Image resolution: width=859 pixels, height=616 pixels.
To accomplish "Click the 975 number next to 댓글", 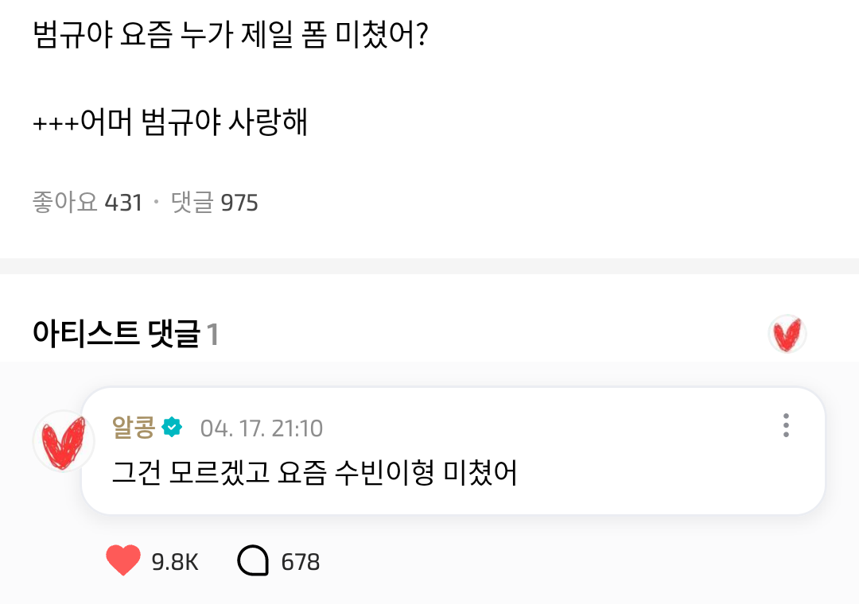I will pos(239,203).
